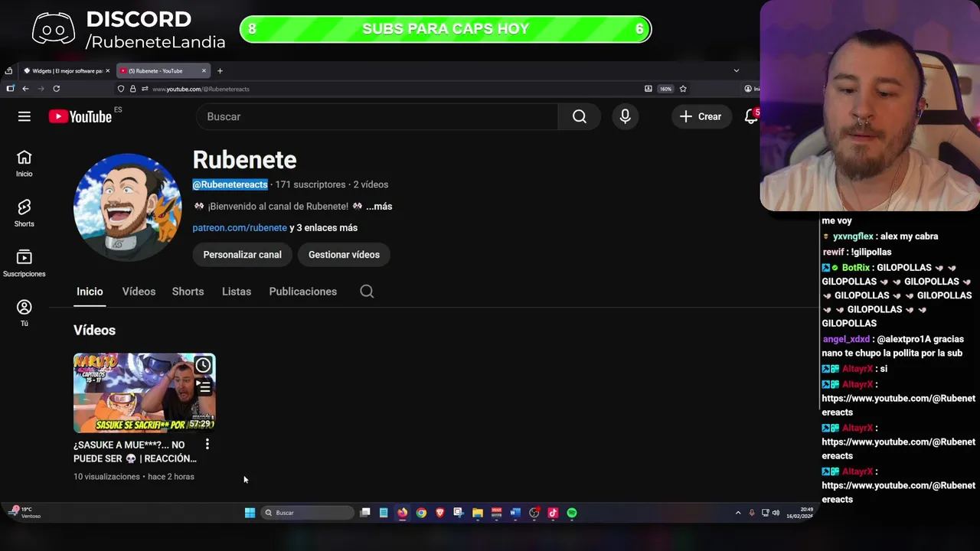Open three-dot menu for SASUKE video
Viewport: 980px width, 551px height.
pyautogui.click(x=207, y=445)
